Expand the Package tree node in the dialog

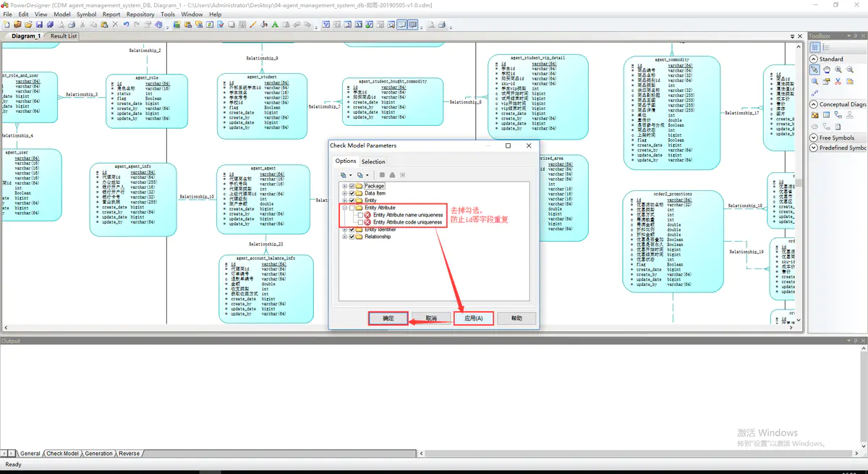344,186
